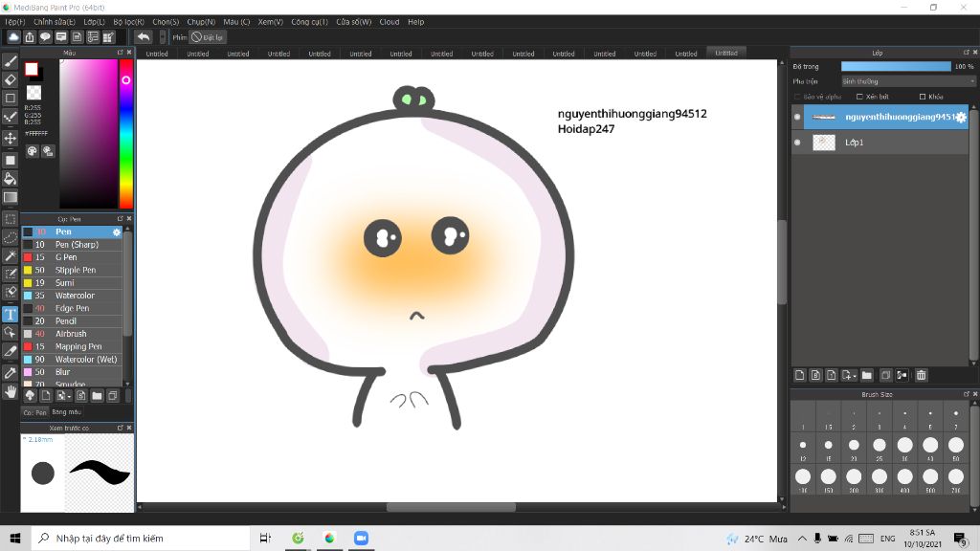The height and width of the screenshot is (551, 980).
Task: Open the small dropdown beside undo arrow
Action: click(162, 37)
